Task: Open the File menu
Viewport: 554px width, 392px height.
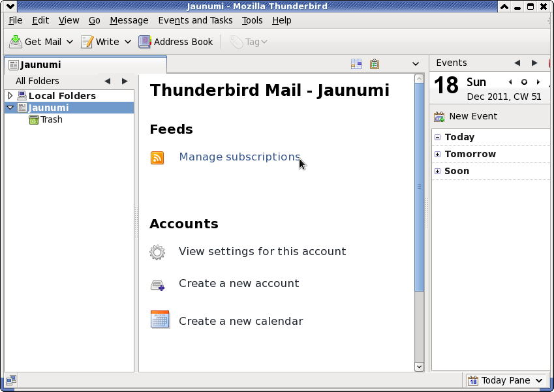Action: [16, 20]
